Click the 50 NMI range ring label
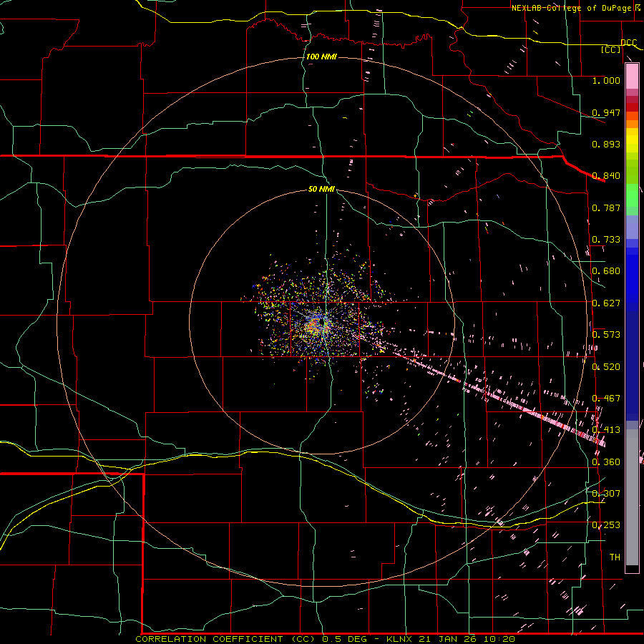 (321, 189)
